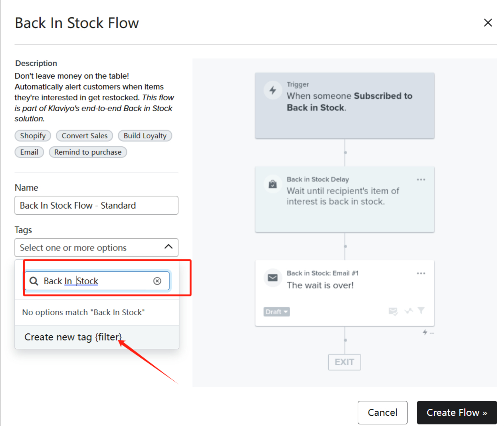The width and height of the screenshot is (504, 426).
Task: Click the analytics trend icon on Email #1 card
Action: (x=409, y=310)
